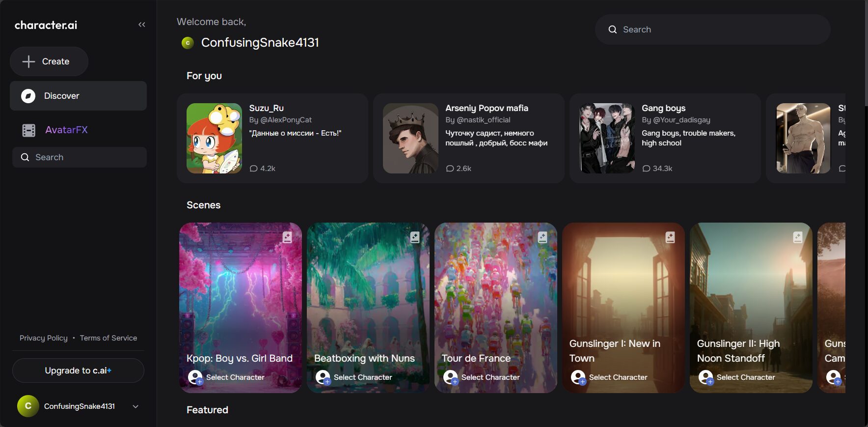Click the scene badge icon on Beatboxing with Nuns

[415, 237]
